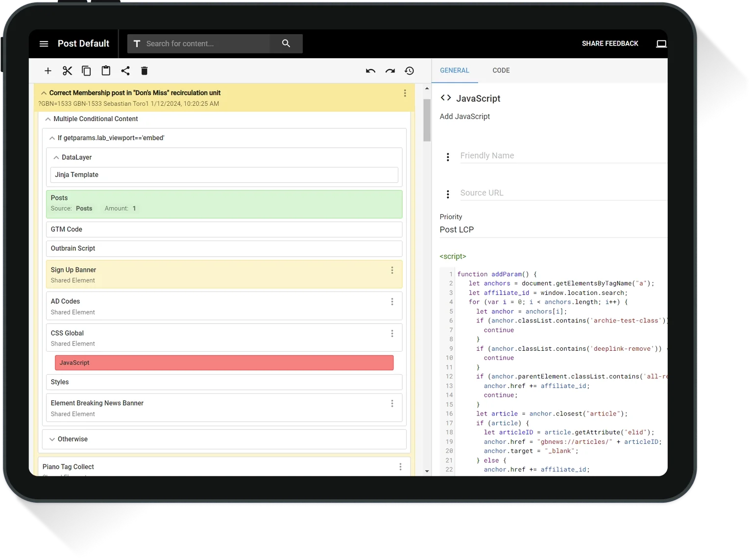Select the GENERAL tab
The image size is (751, 560).
(x=454, y=71)
